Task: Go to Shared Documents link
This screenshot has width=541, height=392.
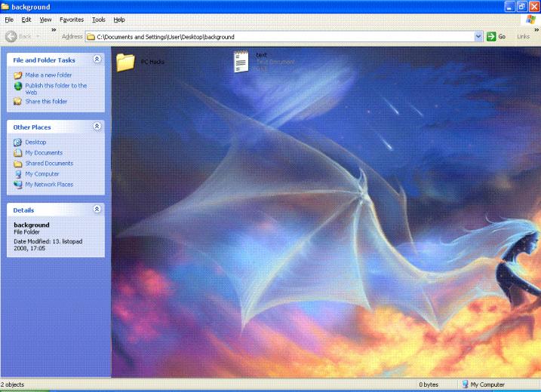Action: click(49, 164)
